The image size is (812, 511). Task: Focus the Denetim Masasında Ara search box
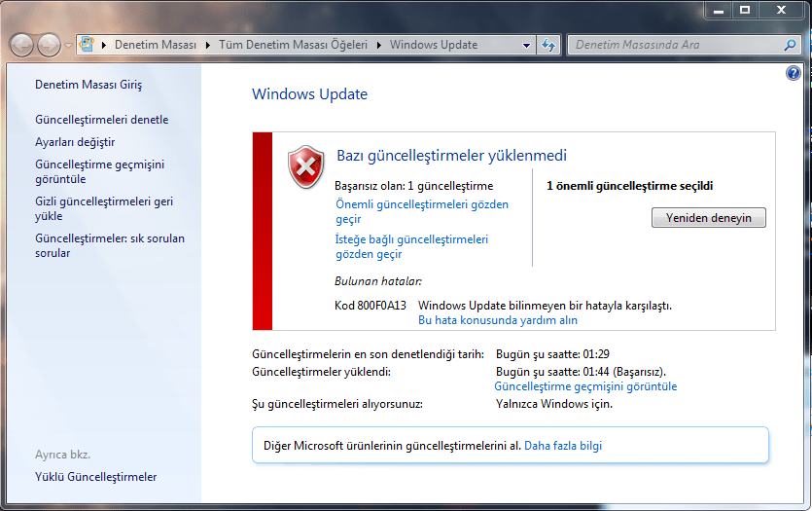(x=676, y=45)
